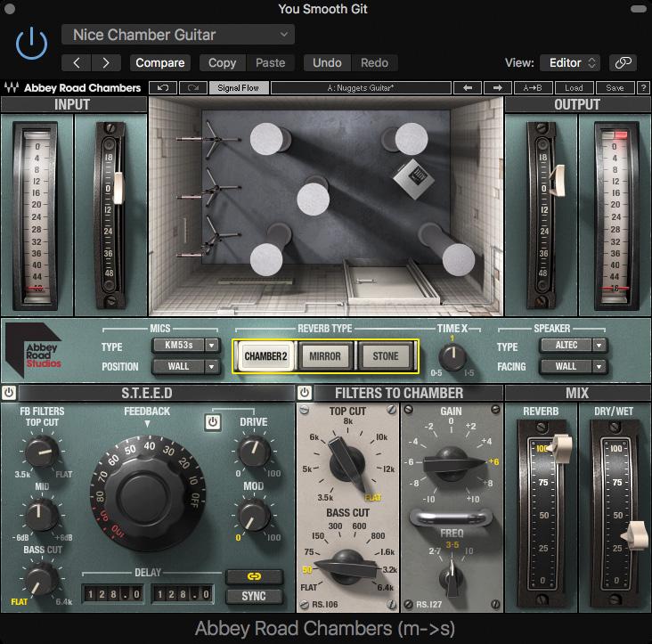Toggle the Drive/Mod power button

coord(213,422)
